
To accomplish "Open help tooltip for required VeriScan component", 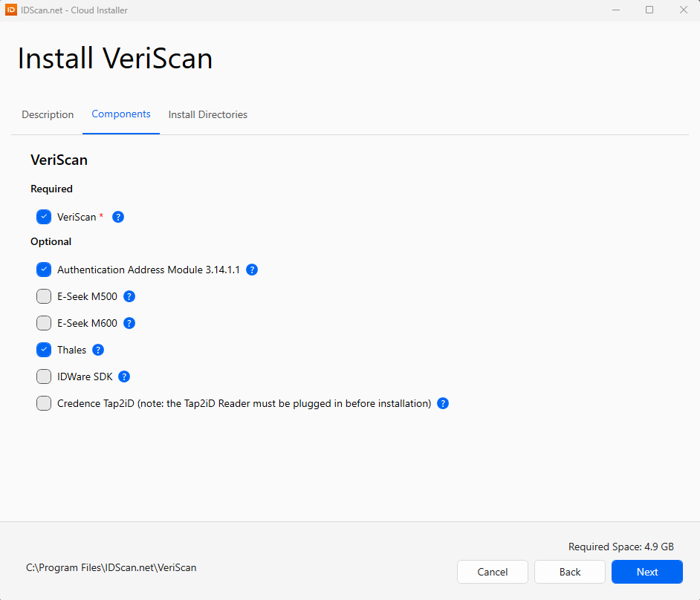I will click(117, 217).
